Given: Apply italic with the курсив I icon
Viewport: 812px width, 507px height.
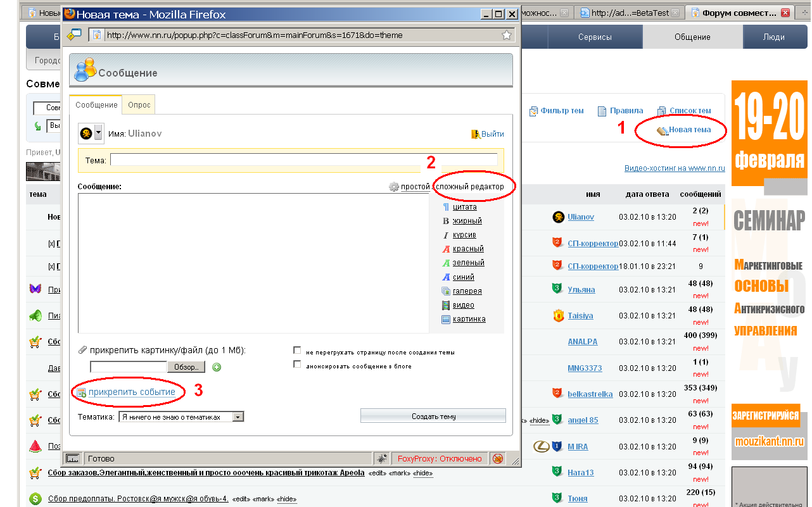Looking at the screenshot, I should tap(446, 235).
